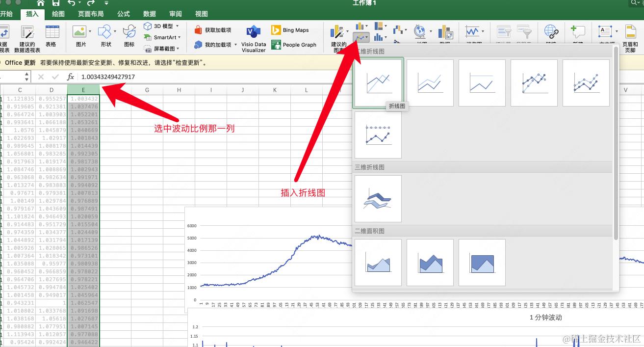
Task: Click the sparklines icon
Action: (472, 32)
